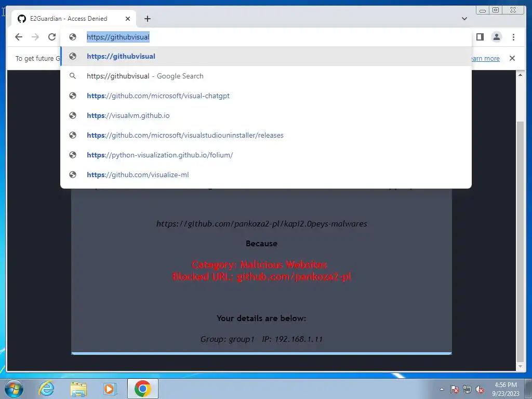This screenshot has width=532, height=399.
Task: Reload the current page
Action: 52,37
